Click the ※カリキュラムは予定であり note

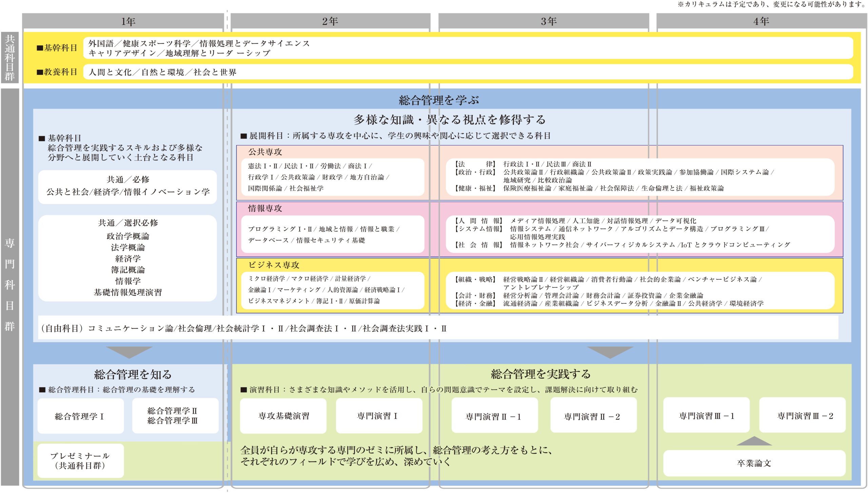pos(772,4)
